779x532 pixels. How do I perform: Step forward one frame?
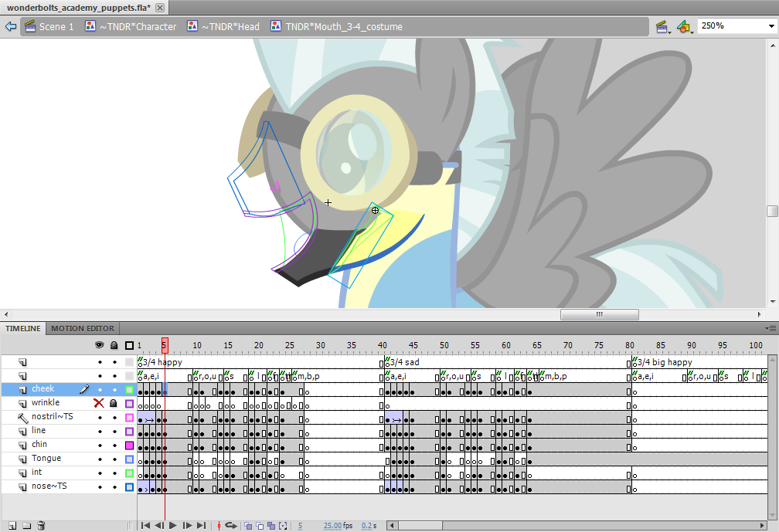pyautogui.click(x=187, y=526)
